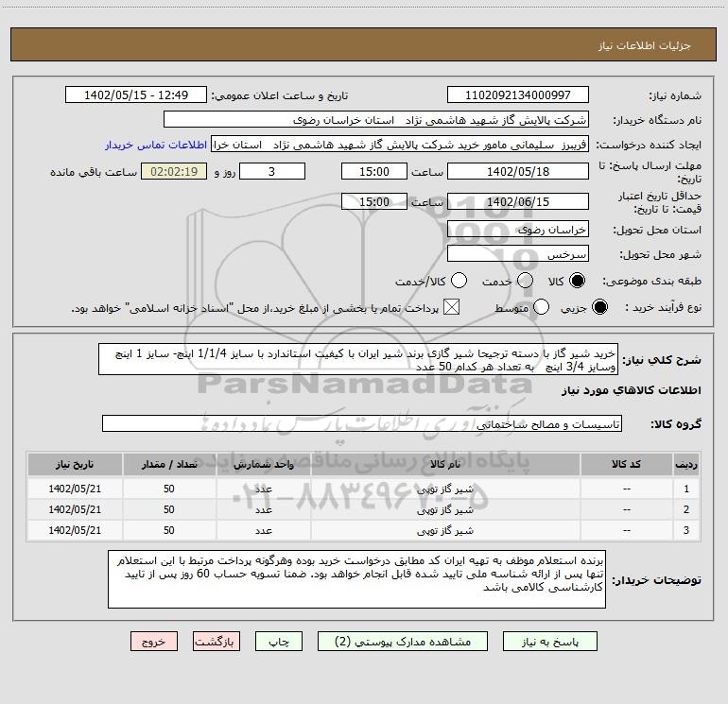
Task: Click quantity 50 in row 2
Action: 169,509
